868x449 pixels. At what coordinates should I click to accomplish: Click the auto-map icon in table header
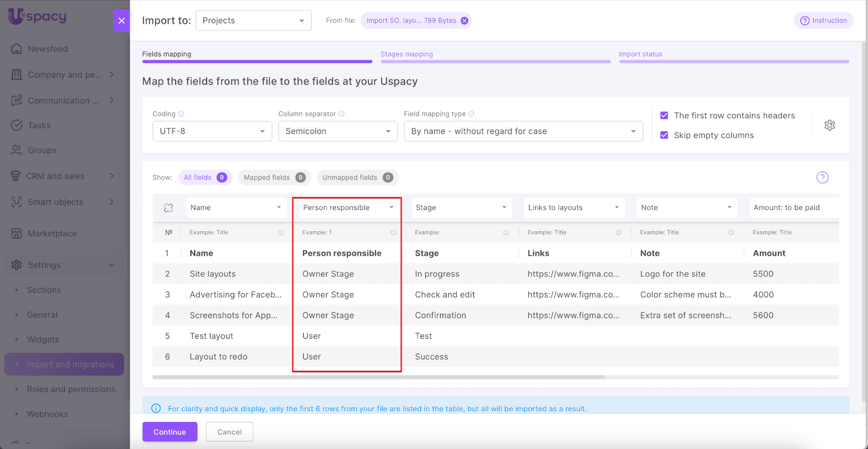pyautogui.click(x=168, y=208)
